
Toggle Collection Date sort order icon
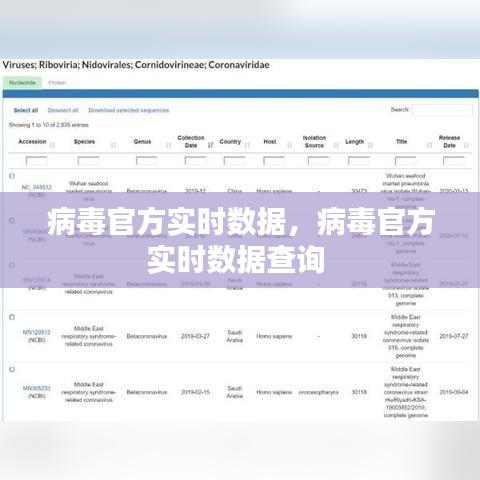pos(210,145)
